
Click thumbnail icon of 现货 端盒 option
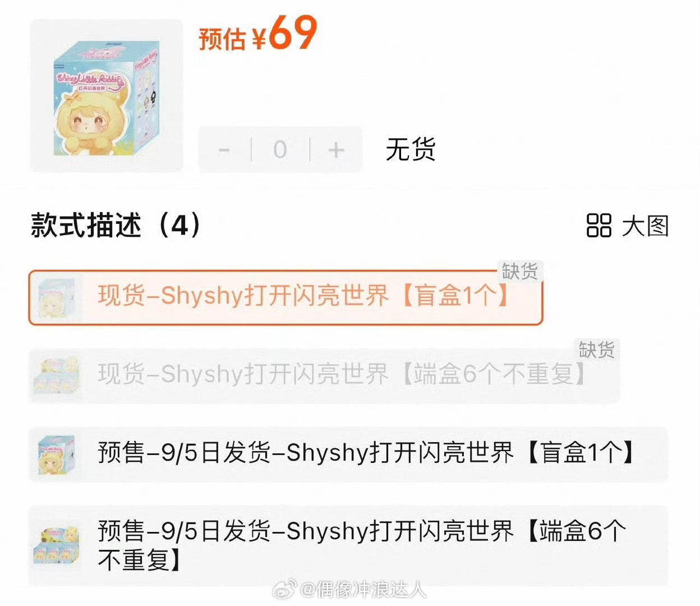tap(56, 375)
